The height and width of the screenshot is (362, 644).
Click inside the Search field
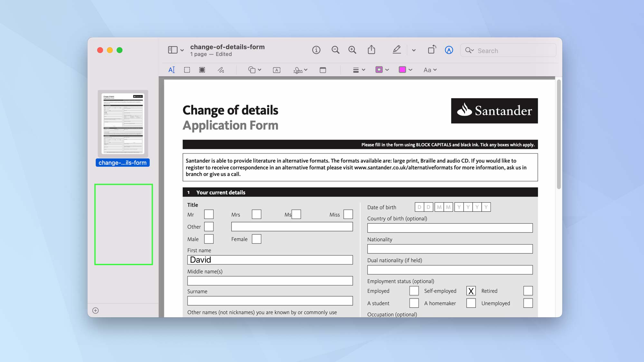[x=508, y=50]
